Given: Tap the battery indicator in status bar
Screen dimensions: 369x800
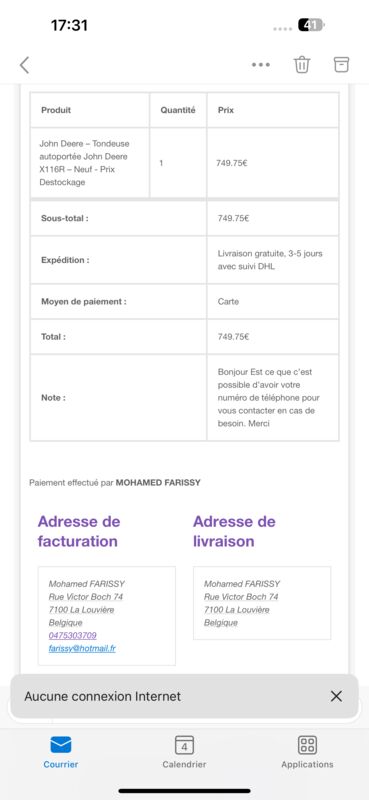Looking at the screenshot, I should pos(311,25).
